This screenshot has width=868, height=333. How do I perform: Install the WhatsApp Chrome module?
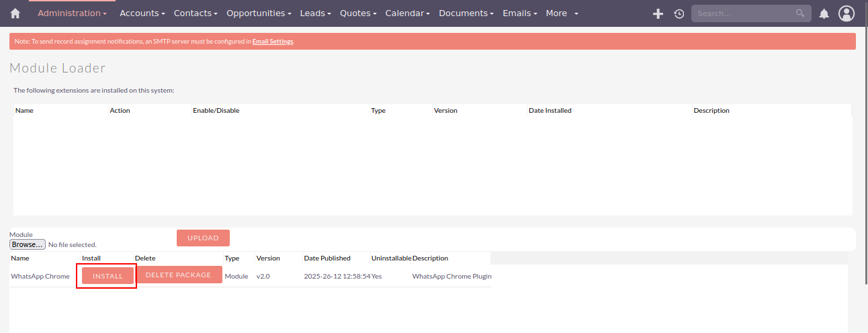click(x=107, y=276)
